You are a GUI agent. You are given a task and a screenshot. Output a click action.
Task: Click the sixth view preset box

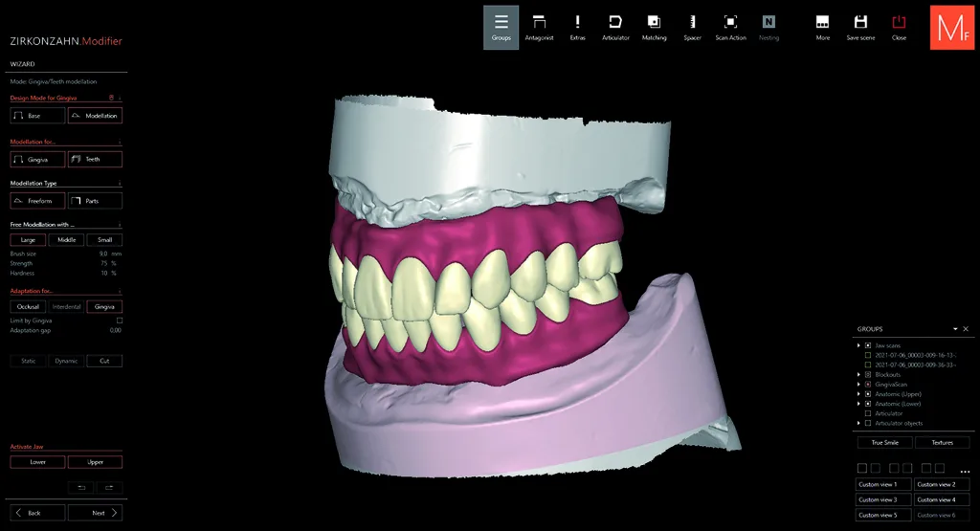pyautogui.click(x=940, y=468)
